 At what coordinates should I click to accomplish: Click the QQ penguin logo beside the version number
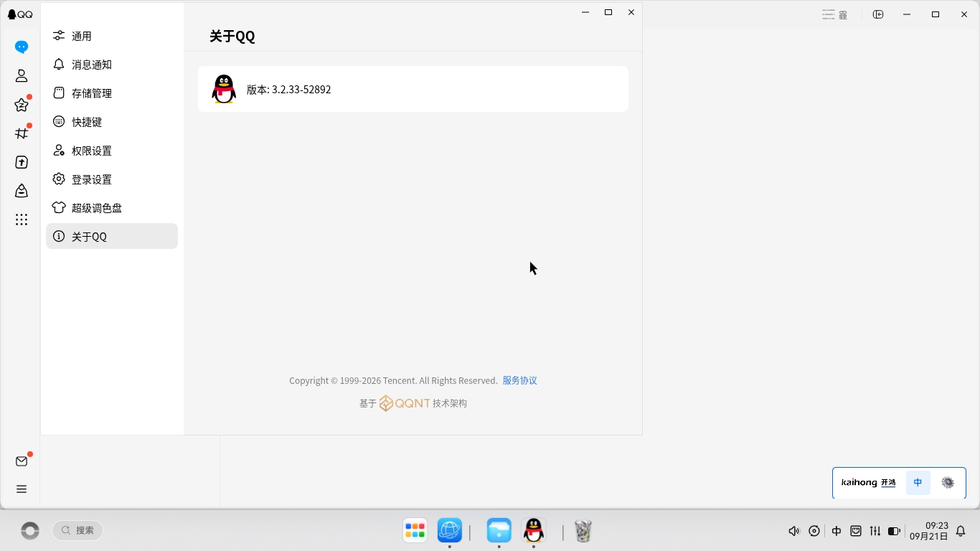click(224, 89)
